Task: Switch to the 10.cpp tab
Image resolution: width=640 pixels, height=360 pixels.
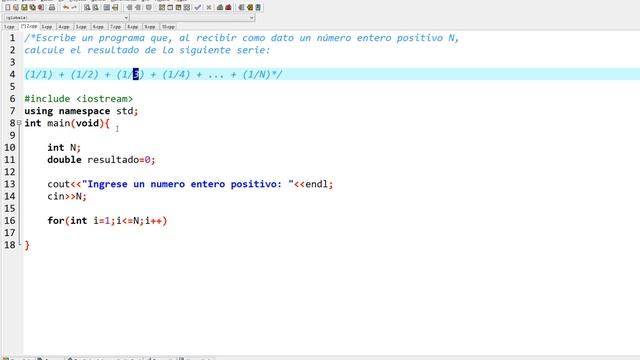Action: (168, 27)
